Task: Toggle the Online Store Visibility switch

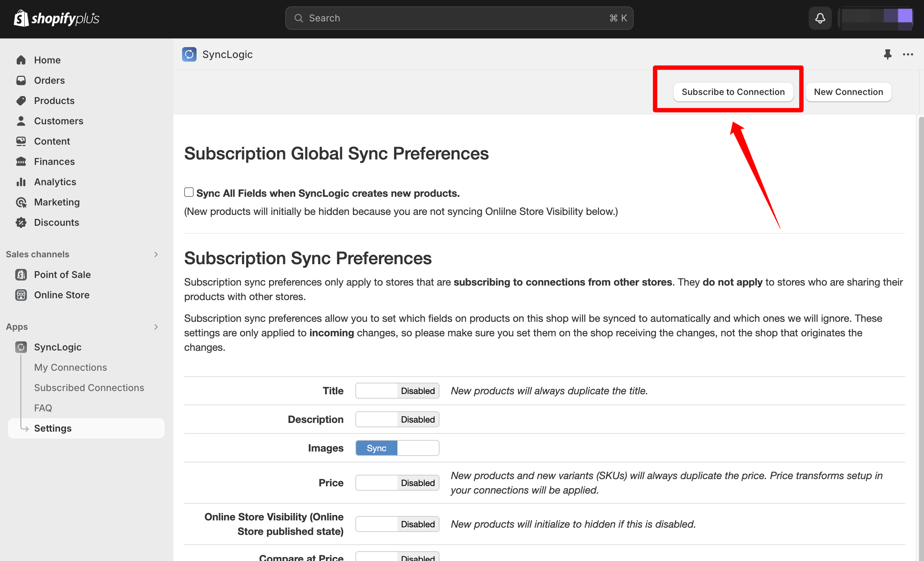Action: pyautogui.click(x=397, y=524)
